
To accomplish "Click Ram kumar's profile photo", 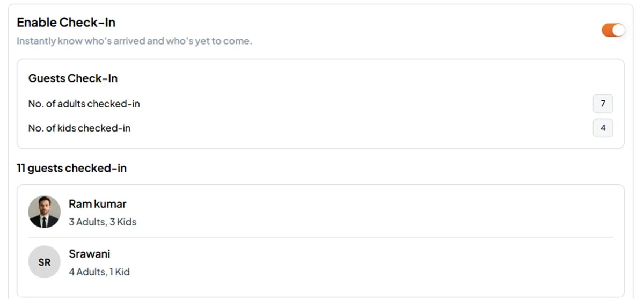I will coord(45,212).
